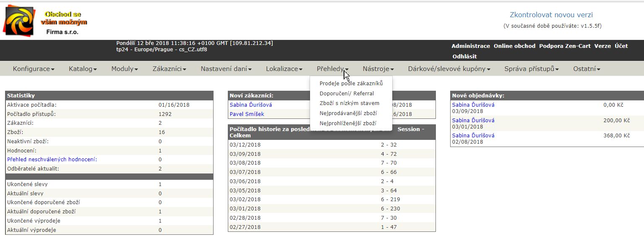Open new customer Pavel Smíšek

click(x=247, y=114)
